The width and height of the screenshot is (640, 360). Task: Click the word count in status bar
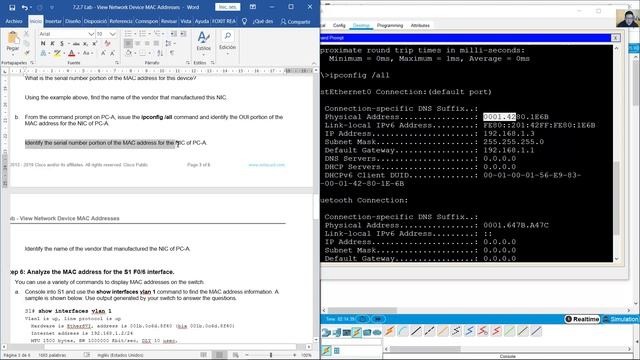[52, 355]
